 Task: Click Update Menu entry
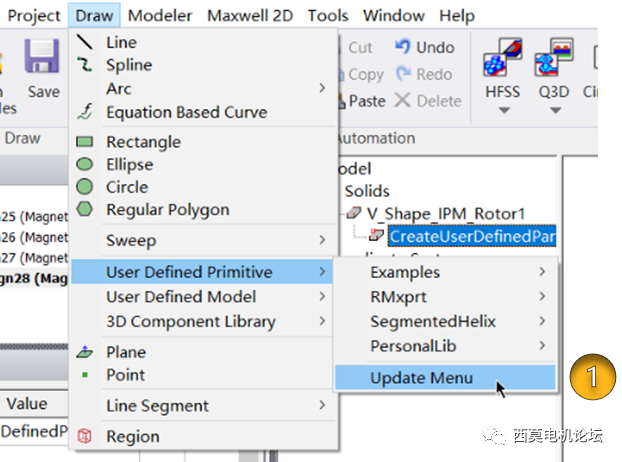coord(421,378)
